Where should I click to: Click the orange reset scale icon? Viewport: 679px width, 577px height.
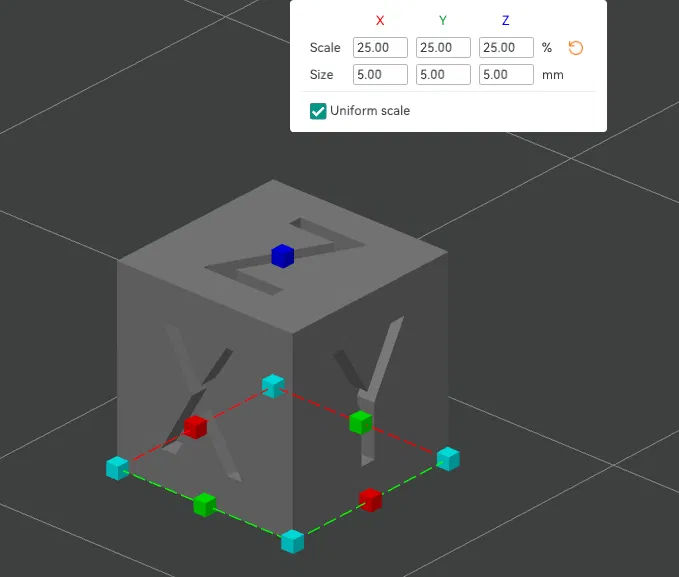(576, 48)
